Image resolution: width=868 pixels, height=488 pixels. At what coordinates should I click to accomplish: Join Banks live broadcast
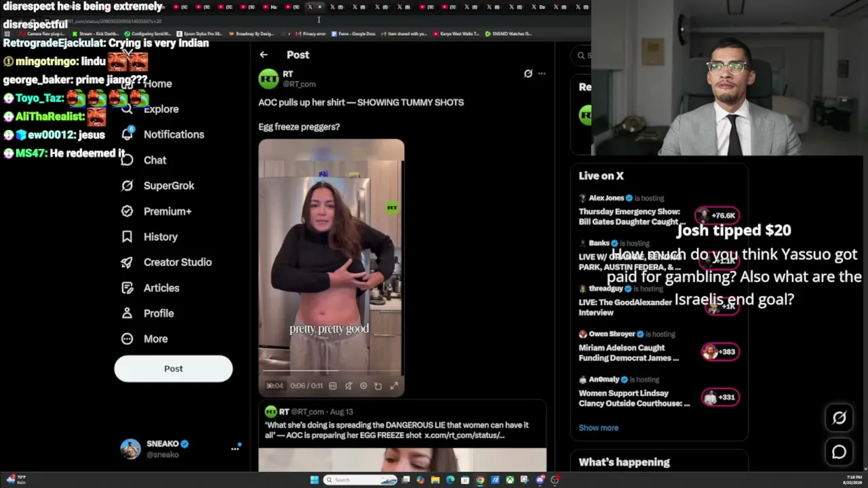pos(658,256)
